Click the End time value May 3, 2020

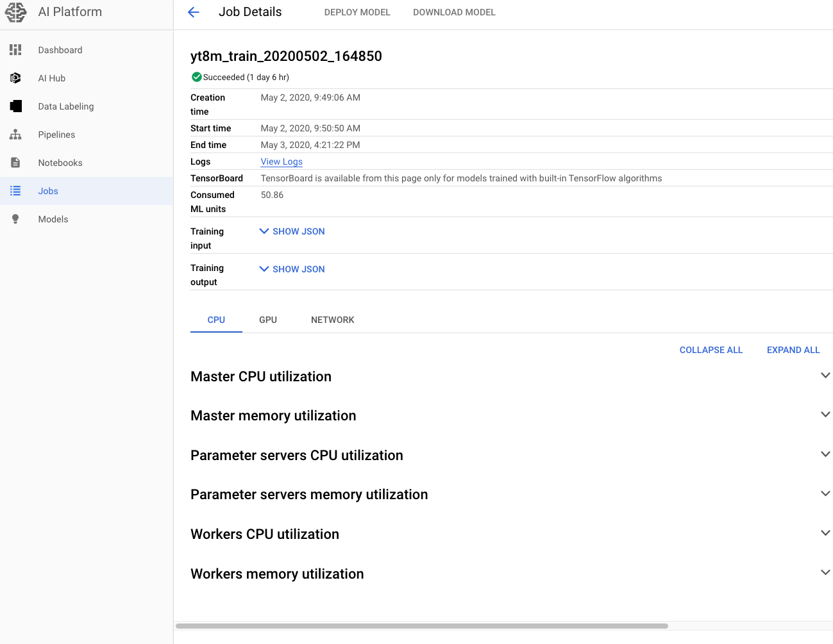310,145
